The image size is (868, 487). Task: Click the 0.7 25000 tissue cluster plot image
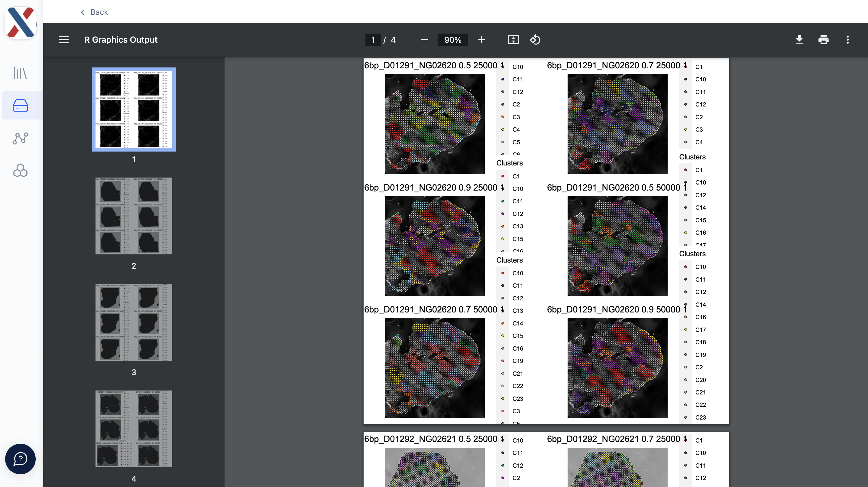[x=617, y=124]
